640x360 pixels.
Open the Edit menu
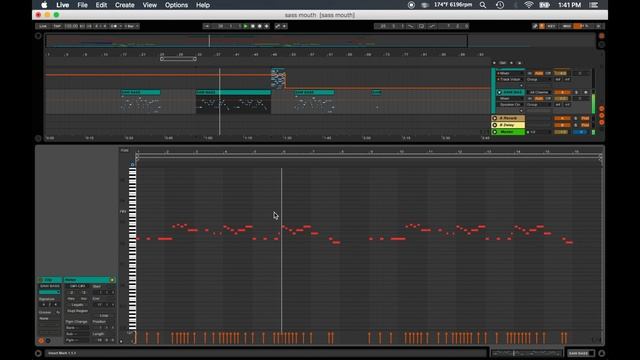[101, 5]
